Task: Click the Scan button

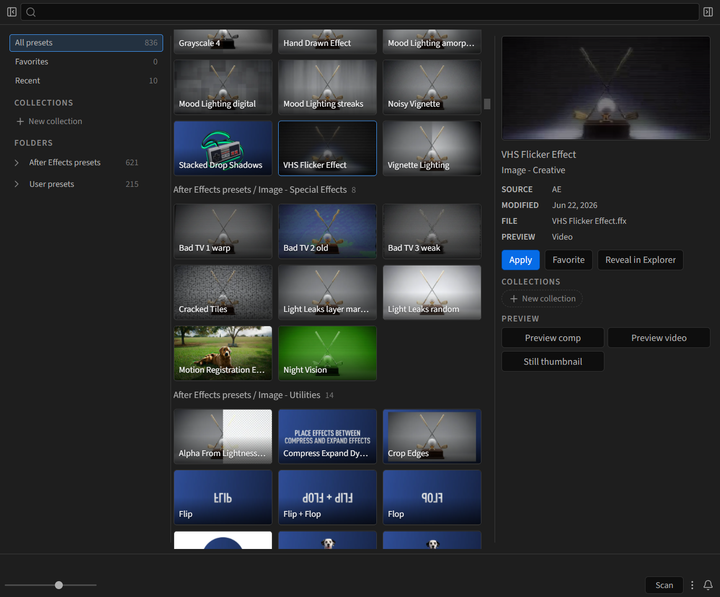Action: [664, 585]
